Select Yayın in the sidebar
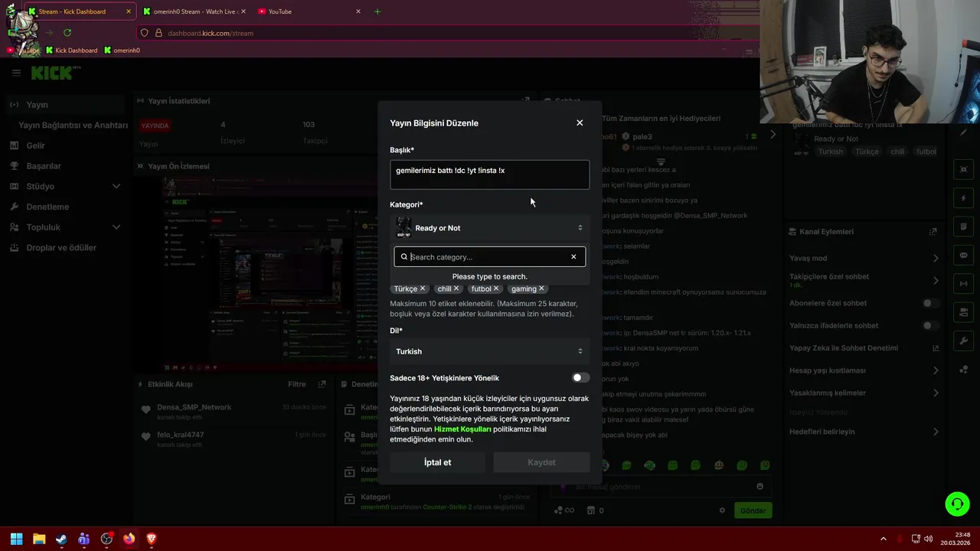980x551 pixels. point(65,105)
